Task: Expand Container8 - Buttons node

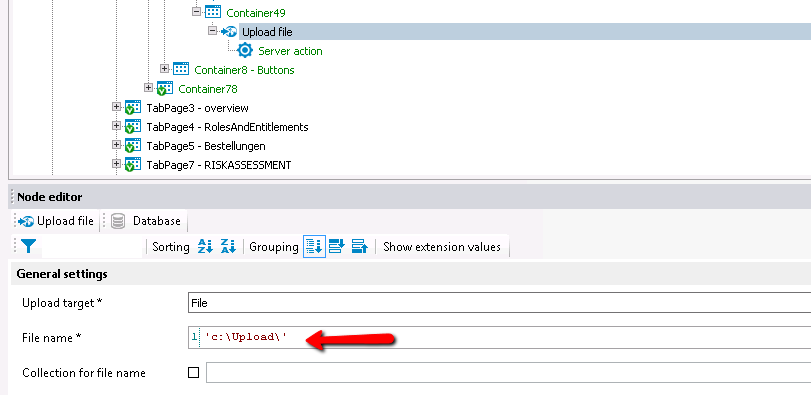Action: pyautogui.click(x=164, y=68)
